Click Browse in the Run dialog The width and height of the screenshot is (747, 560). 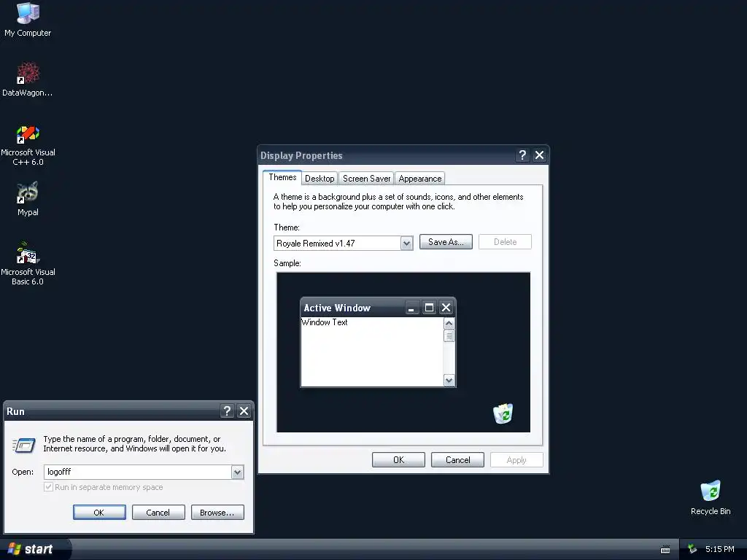(x=217, y=513)
